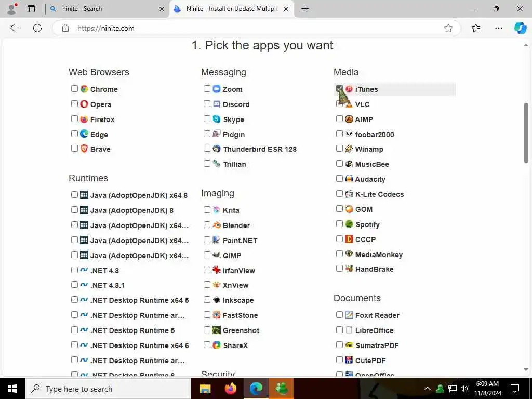
Task: Click the ShareX icon
Action: coord(217,345)
